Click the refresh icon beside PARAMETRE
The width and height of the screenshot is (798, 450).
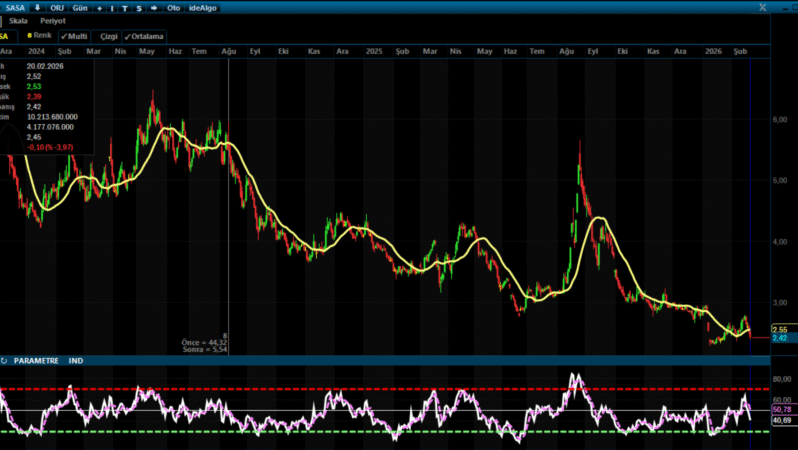(4, 360)
